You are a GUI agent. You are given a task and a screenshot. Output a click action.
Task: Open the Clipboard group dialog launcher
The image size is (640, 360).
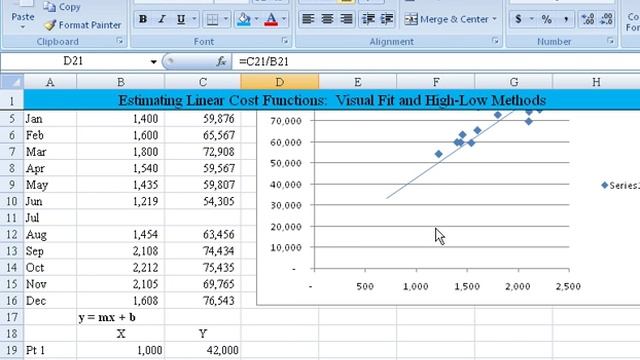tap(120, 41)
